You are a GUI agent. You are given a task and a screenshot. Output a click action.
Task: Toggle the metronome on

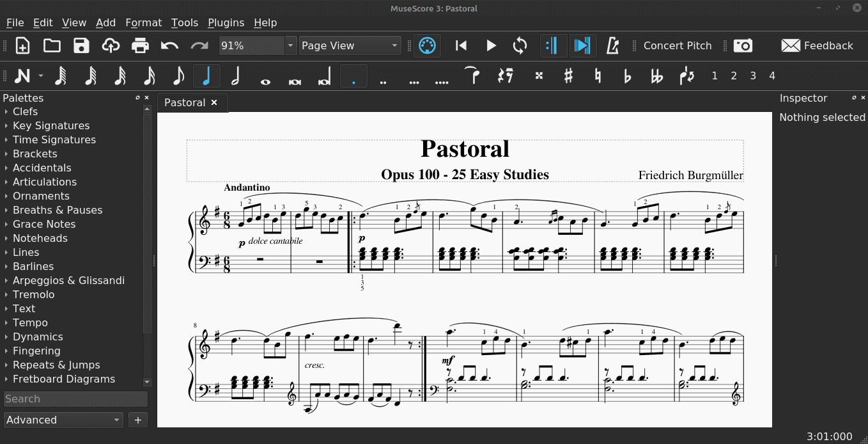(612, 45)
